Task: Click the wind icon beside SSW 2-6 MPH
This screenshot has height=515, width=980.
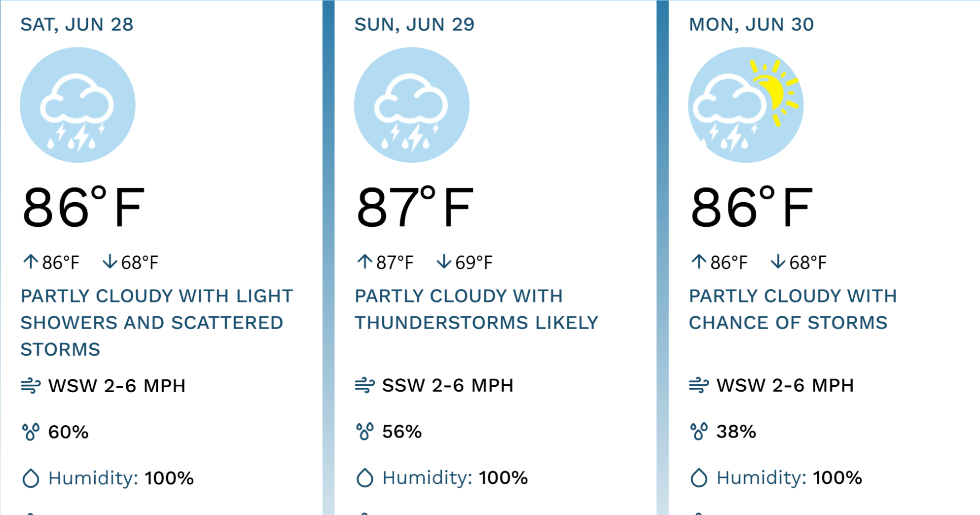Action: [x=365, y=385]
